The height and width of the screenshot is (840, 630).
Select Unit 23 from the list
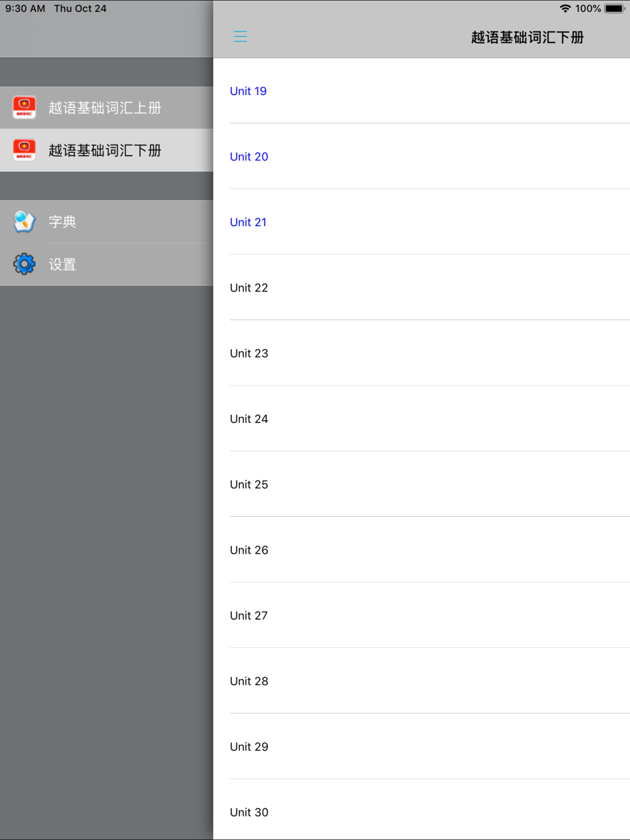coord(421,353)
